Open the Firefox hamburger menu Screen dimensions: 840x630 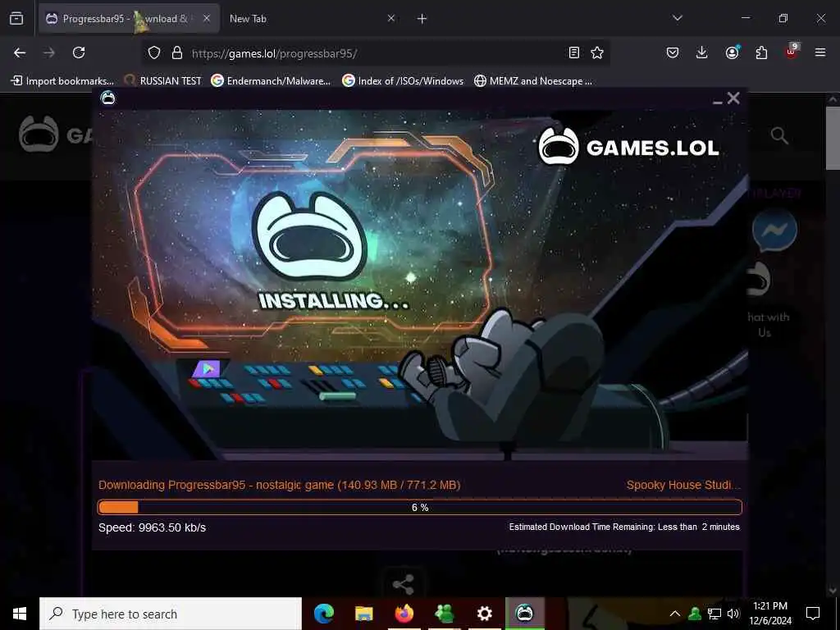819,52
